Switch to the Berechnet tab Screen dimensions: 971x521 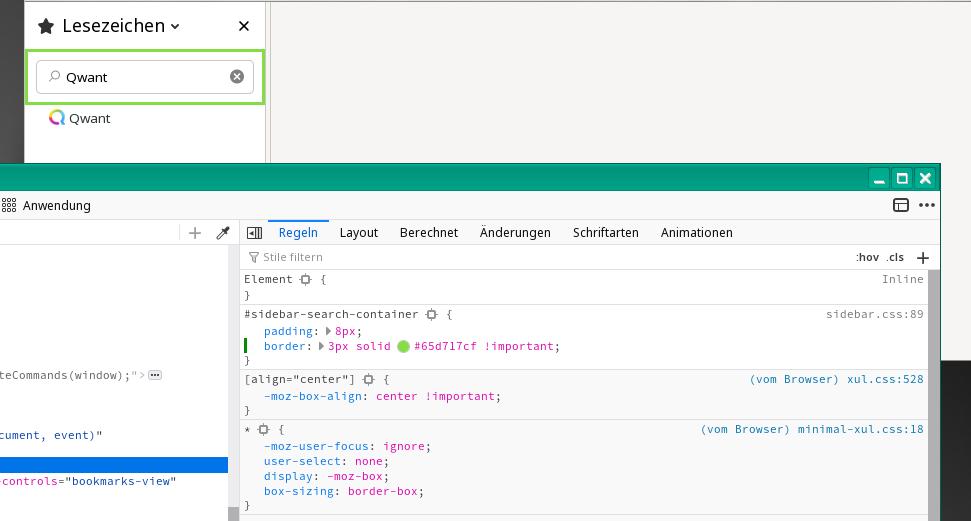coord(428,233)
